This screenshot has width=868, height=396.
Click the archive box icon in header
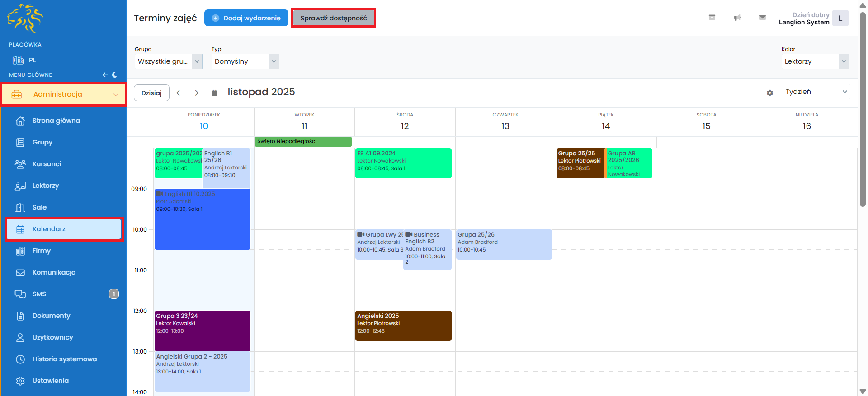tap(712, 18)
